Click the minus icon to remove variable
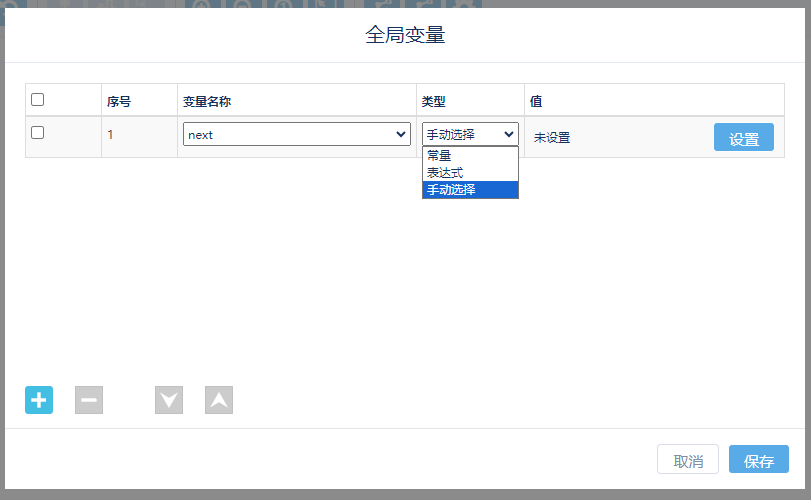This screenshot has width=811, height=500. (x=89, y=400)
